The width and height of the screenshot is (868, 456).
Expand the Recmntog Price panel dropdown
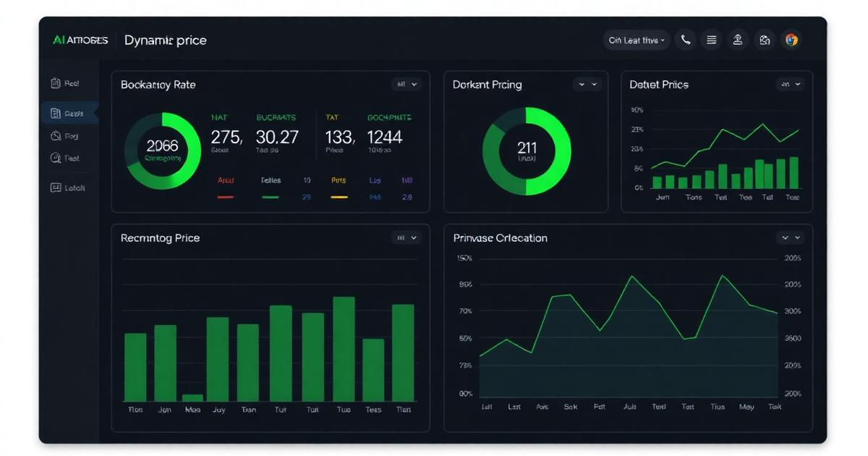click(x=406, y=237)
